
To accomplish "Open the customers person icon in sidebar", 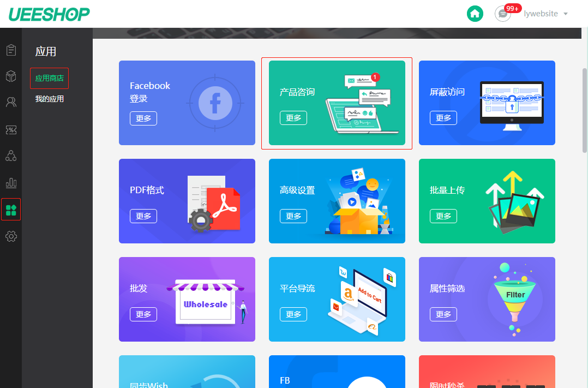I will pyautogui.click(x=11, y=102).
